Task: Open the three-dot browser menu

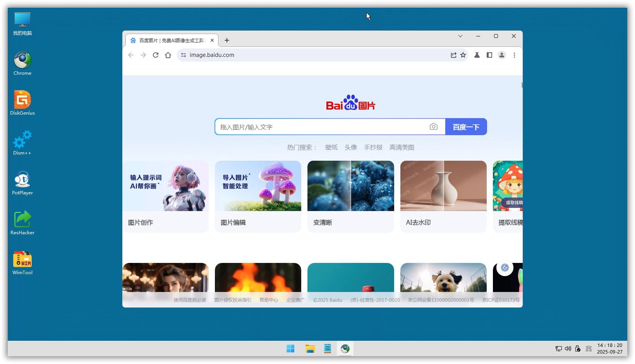Action: tap(514, 55)
